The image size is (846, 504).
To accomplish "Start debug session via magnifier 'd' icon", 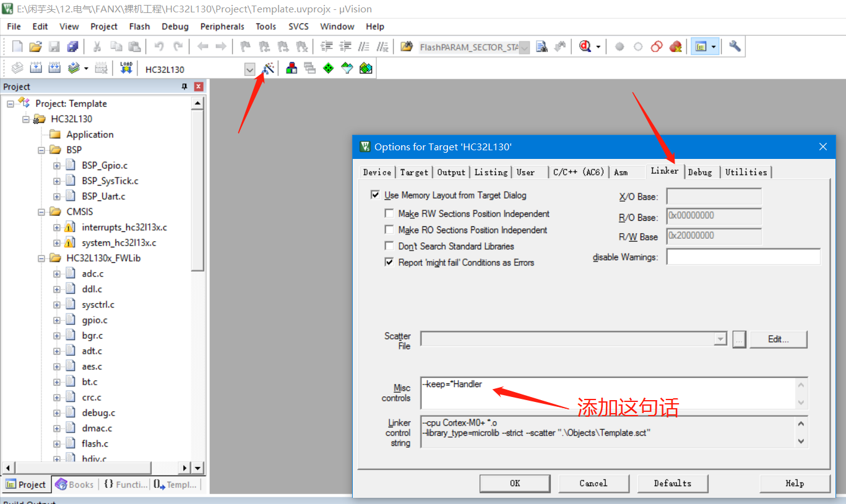I will click(x=585, y=46).
